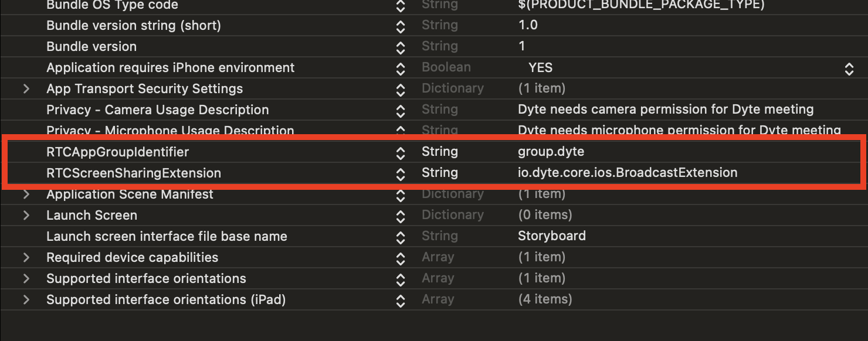The width and height of the screenshot is (868, 341).
Task: Edit the group.dyte value field
Action: click(x=551, y=151)
